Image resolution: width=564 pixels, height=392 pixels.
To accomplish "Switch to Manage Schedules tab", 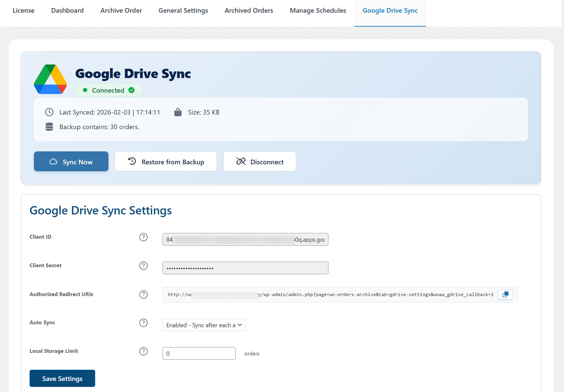I will [x=318, y=11].
